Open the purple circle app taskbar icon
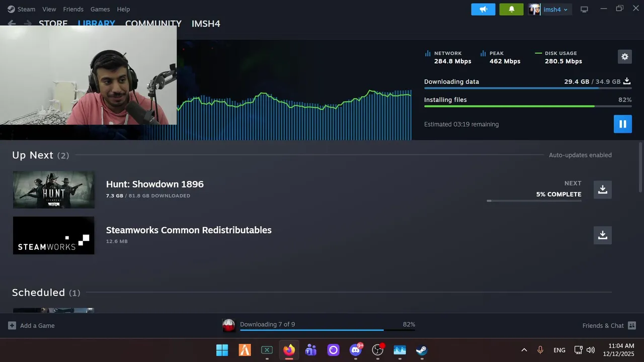Screen dimensions: 644x362 click(x=333, y=350)
